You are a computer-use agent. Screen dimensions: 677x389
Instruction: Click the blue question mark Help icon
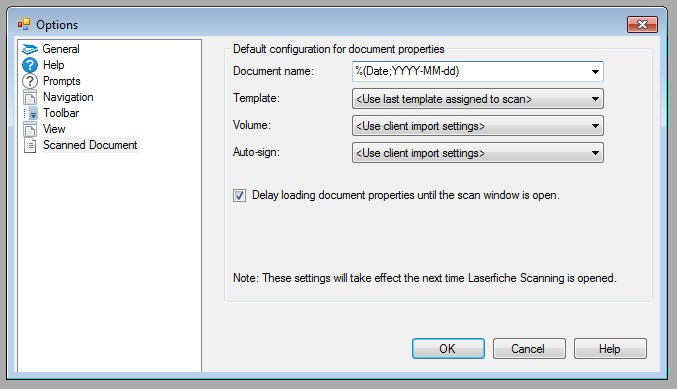point(30,65)
